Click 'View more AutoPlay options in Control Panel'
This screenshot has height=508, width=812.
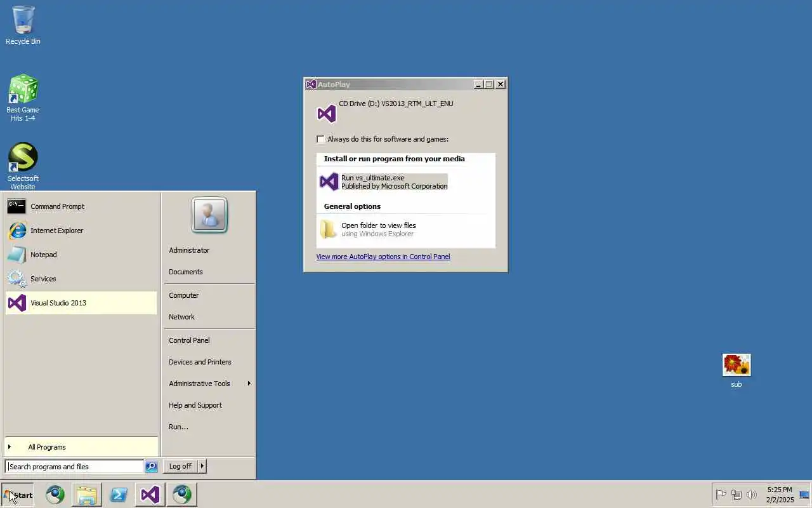(383, 257)
